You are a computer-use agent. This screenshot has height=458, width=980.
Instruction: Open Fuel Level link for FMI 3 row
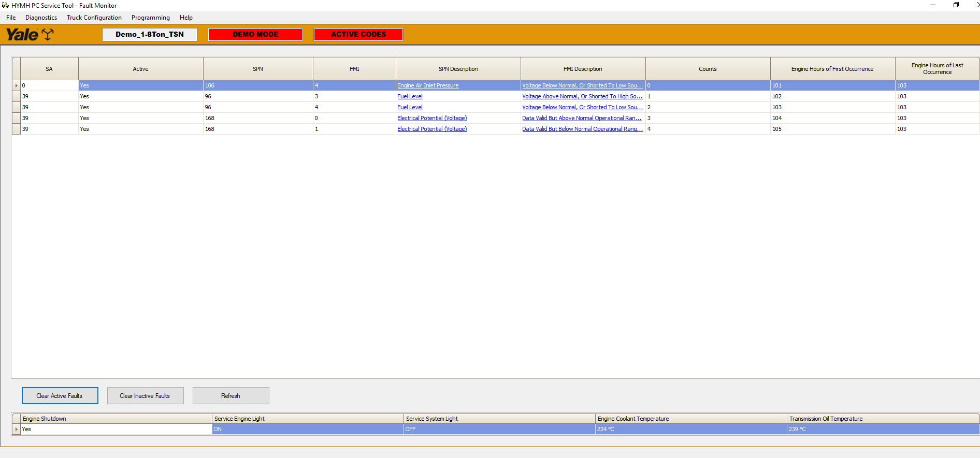(x=410, y=96)
